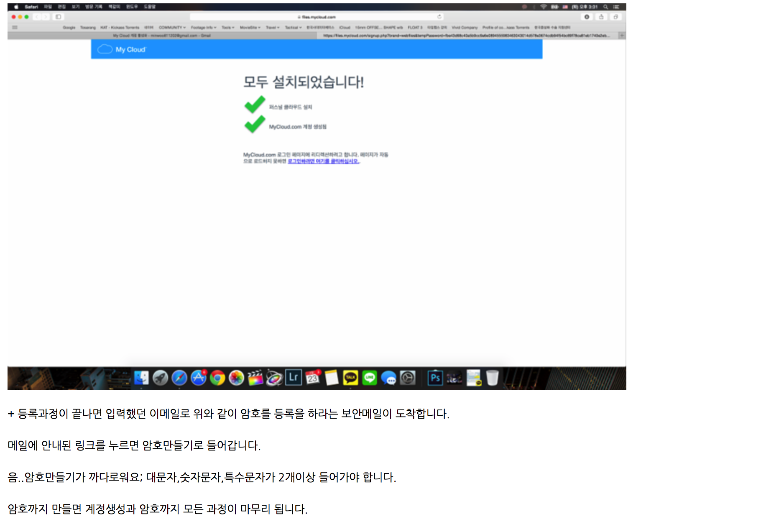The image size is (761, 532).
Task: Open the Trash in the dock
Action: pyautogui.click(x=493, y=378)
